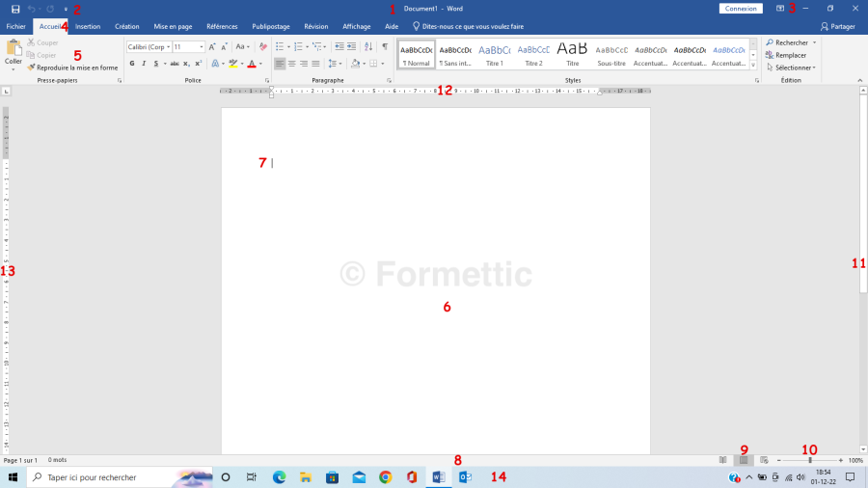
Task: Sort the selection alphabetically
Action: (x=368, y=47)
